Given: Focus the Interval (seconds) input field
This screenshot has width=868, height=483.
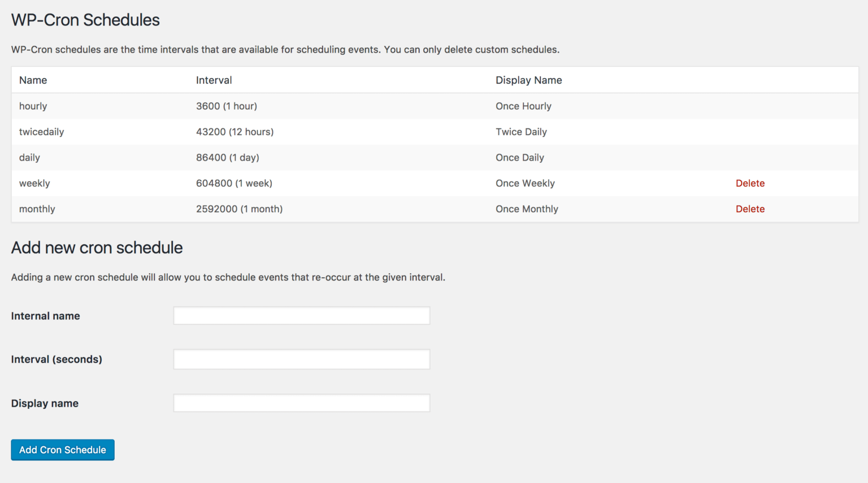Looking at the screenshot, I should point(302,359).
